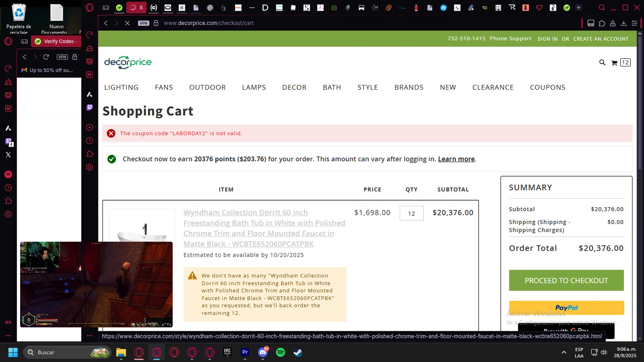Click the PROCEED TO CHECKOUT button
Screen dimensions: 644x362
pos(566,281)
